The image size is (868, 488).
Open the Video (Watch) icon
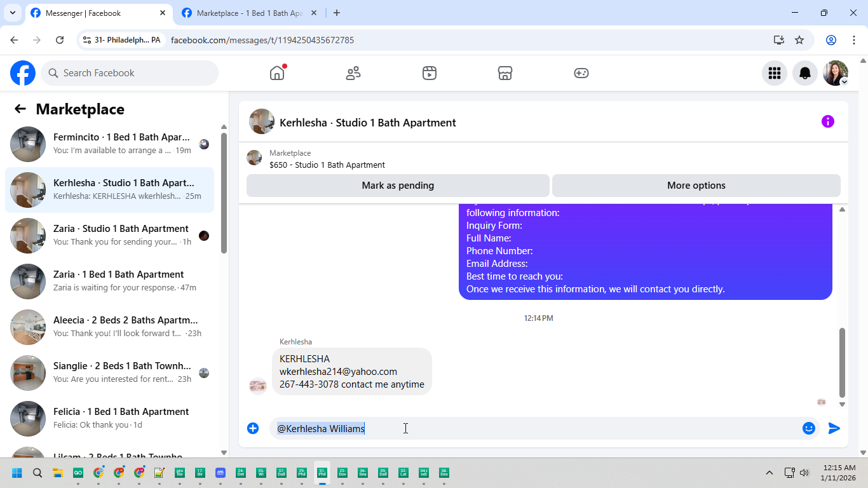click(x=430, y=73)
